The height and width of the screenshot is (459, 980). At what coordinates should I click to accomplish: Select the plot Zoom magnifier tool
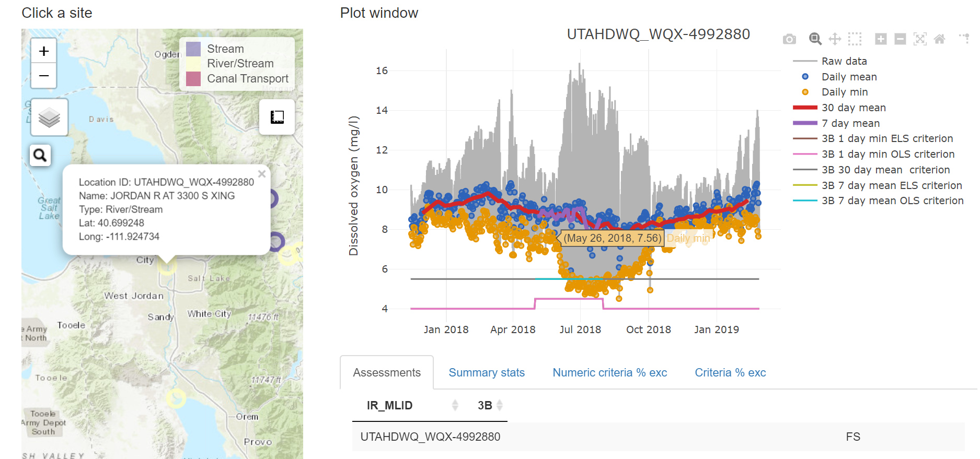(x=815, y=39)
